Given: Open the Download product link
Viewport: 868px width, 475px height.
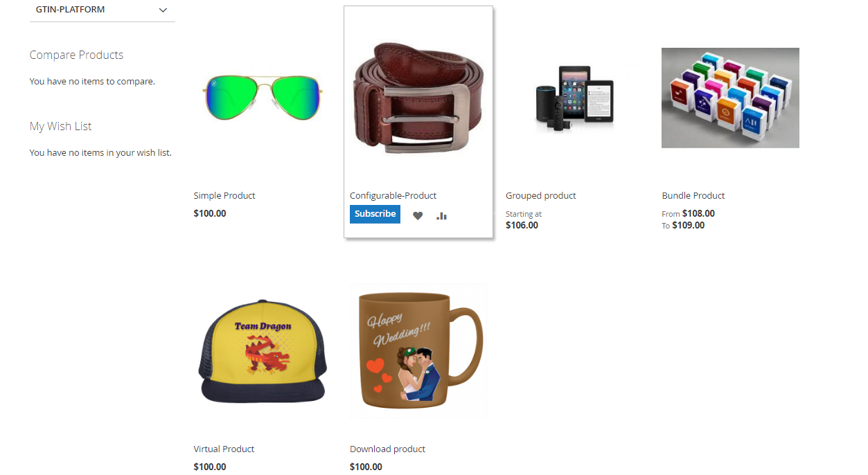Looking at the screenshot, I should 387,449.
